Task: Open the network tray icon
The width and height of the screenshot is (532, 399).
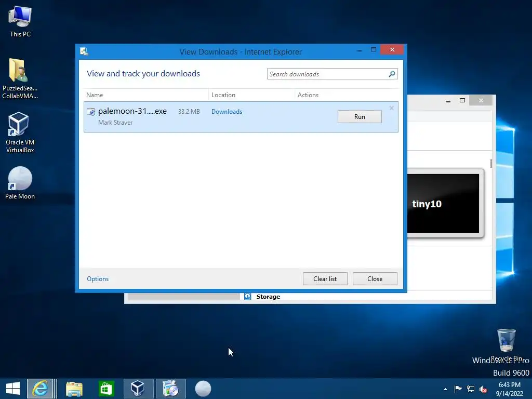Action: (471, 389)
